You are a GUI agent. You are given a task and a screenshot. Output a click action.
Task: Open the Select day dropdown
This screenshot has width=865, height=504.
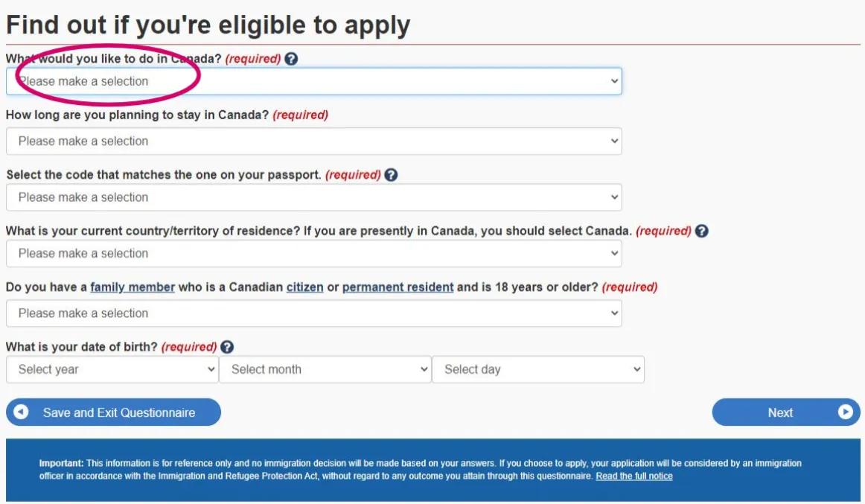pyautogui.click(x=537, y=369)
